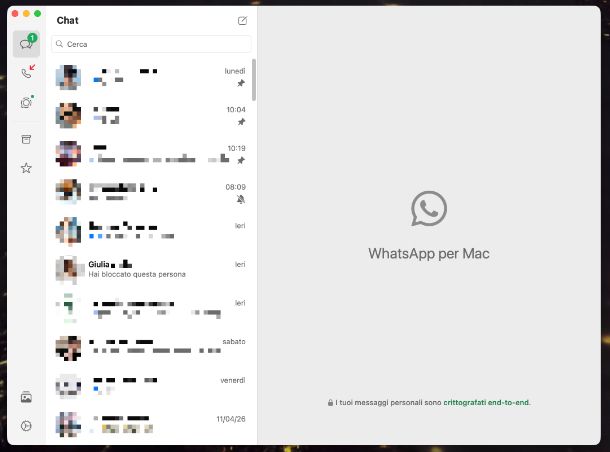
Task: Open the 'crittografati end-to-end' link
Action: [x=486, y=402]
